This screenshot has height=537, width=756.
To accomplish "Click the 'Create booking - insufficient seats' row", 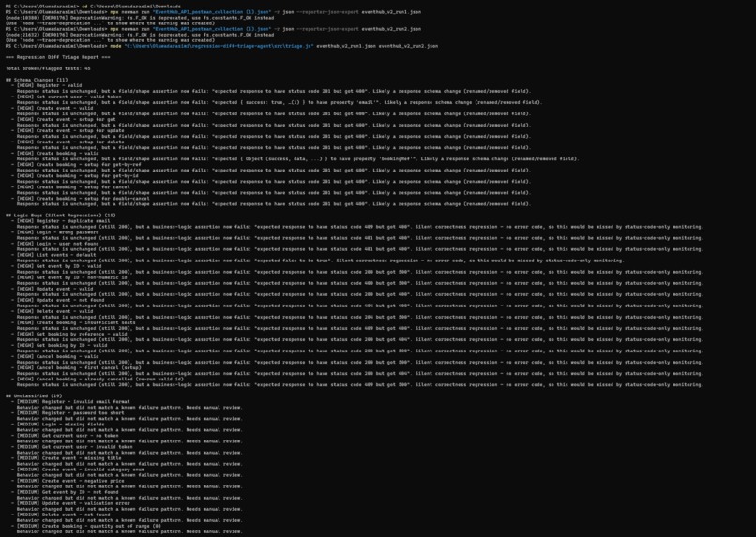I will [x=74, y=322].
